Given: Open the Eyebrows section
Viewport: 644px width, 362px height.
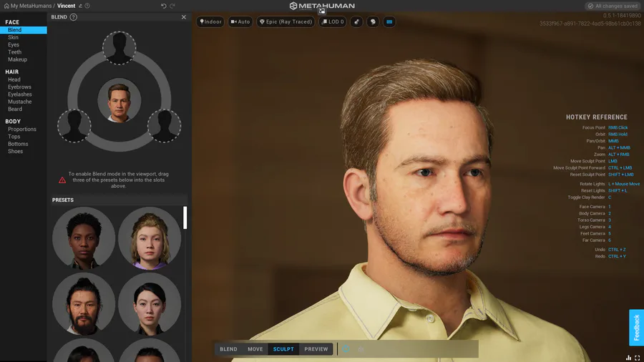Looking at the screenshot, I should tap(20, 87).
